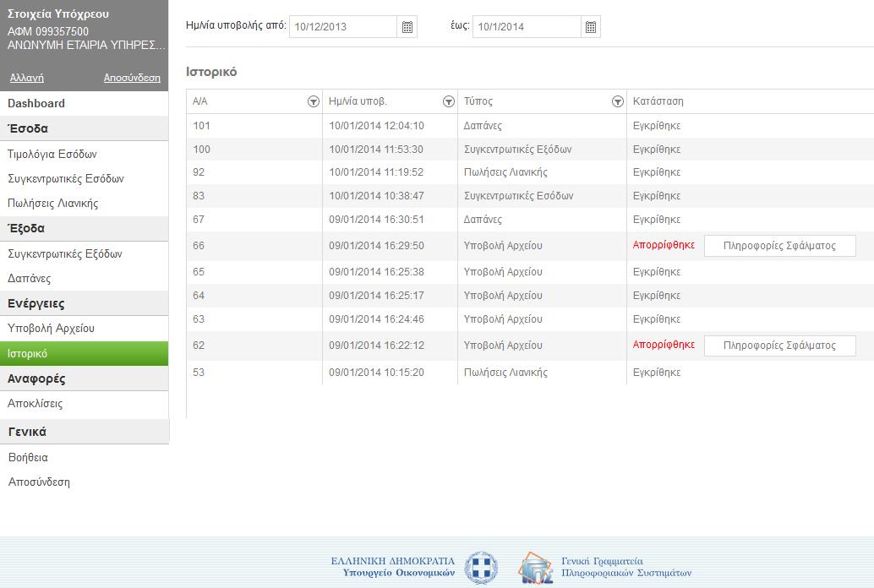Click the Ημ/νία υποβ. column header label
The image size is (874, 588).
(x=358, y=101)
